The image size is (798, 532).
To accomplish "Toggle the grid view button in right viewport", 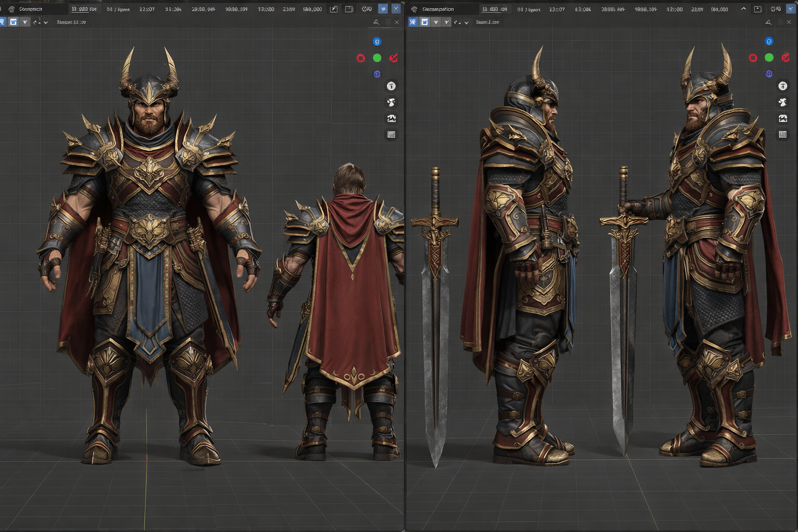I will tap(783, 135).
